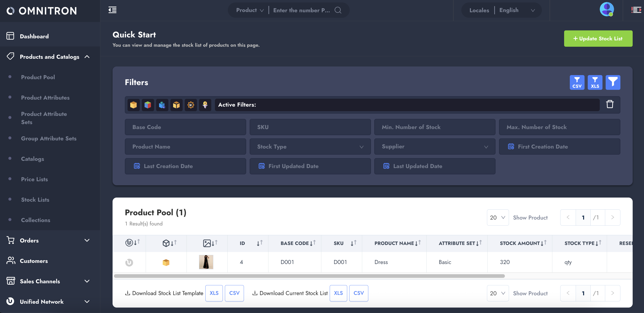644x313 pixels.
Task: Click the Update Stock List button
Action: click(x=598, y=39)
